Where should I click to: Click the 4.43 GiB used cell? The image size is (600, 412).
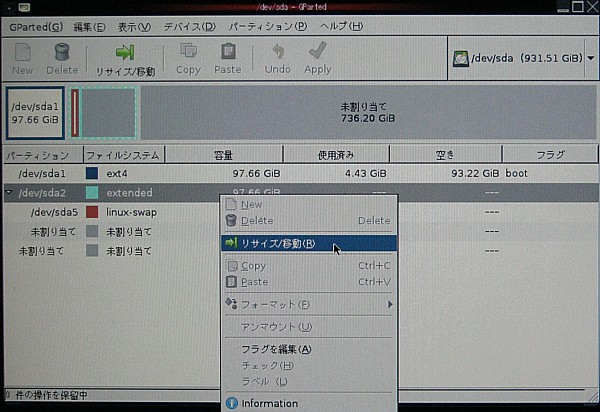[x=365, y=174]
